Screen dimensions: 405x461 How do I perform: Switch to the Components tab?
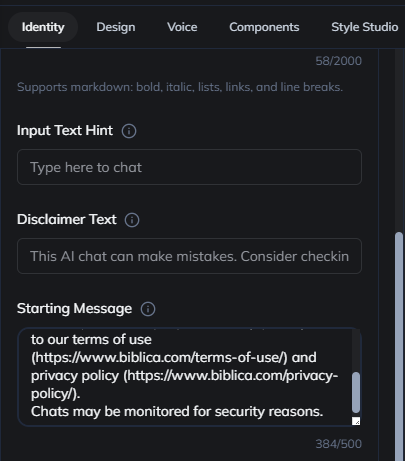(x=264, y=27)
